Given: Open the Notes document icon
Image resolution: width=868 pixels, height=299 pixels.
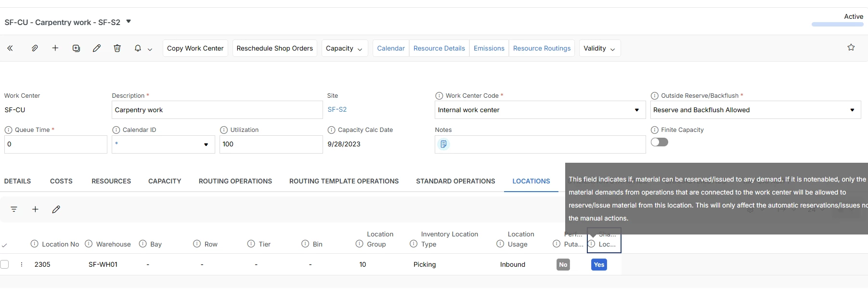Looking at the screenshot, I should point(443,144).
